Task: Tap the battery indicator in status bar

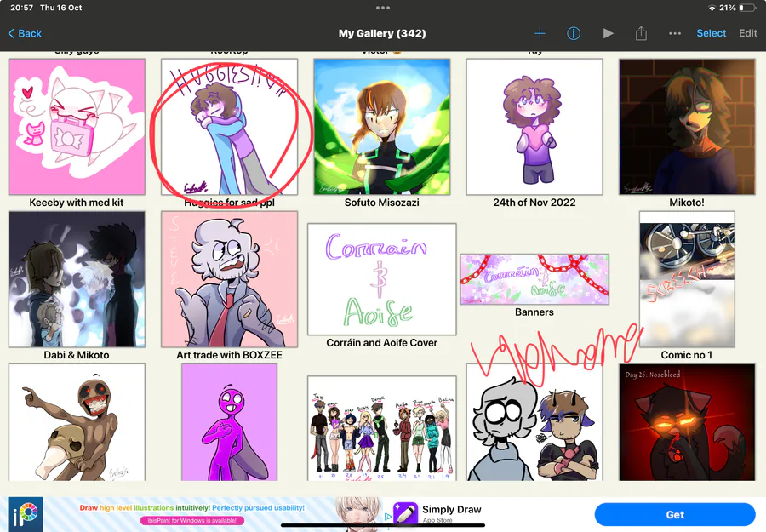Action: click(x=747, y=8)
